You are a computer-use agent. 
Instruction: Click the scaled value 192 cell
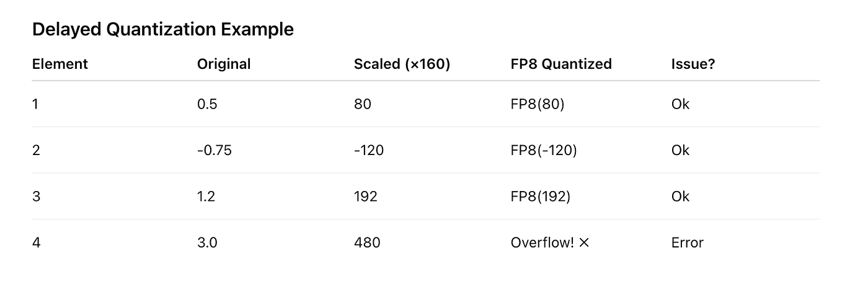click(x=365, y=197)
